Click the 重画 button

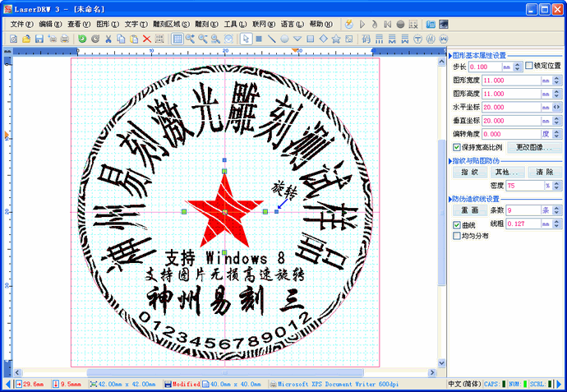470,210
